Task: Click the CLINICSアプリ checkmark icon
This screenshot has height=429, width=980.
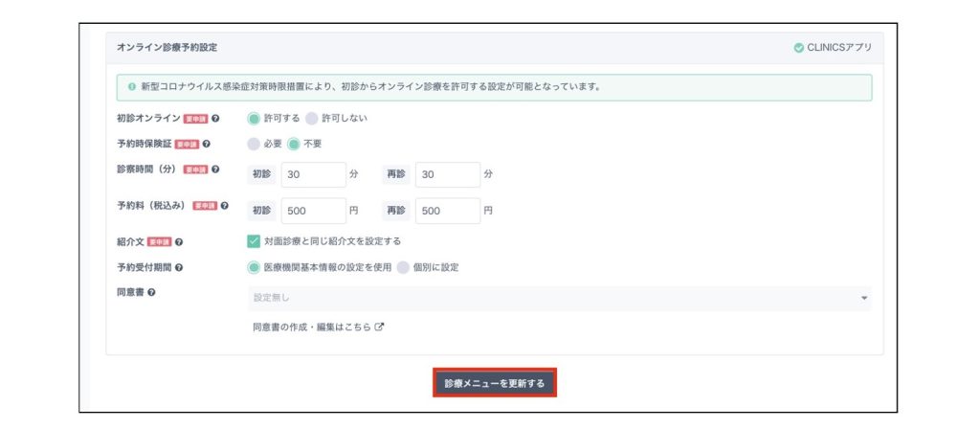Action: point(799,47)
